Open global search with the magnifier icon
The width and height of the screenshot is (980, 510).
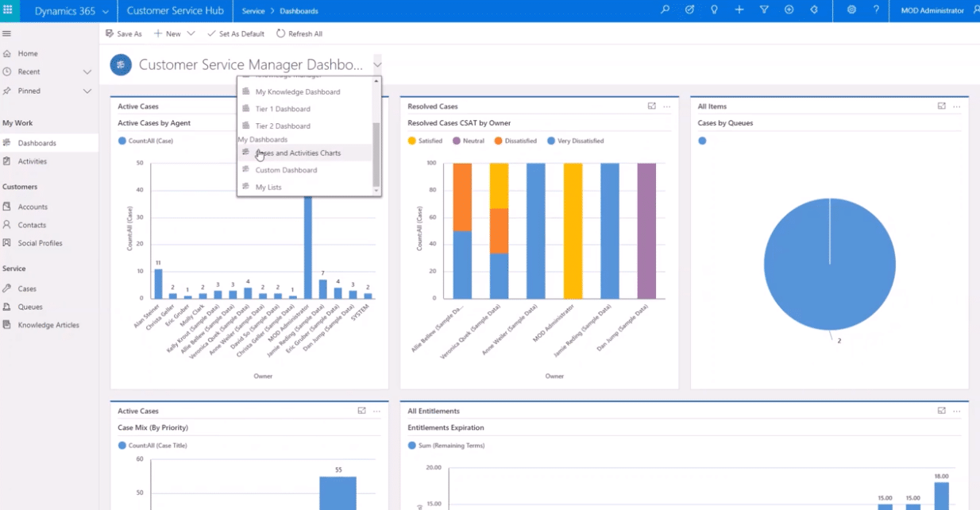(x=666, y=9)
